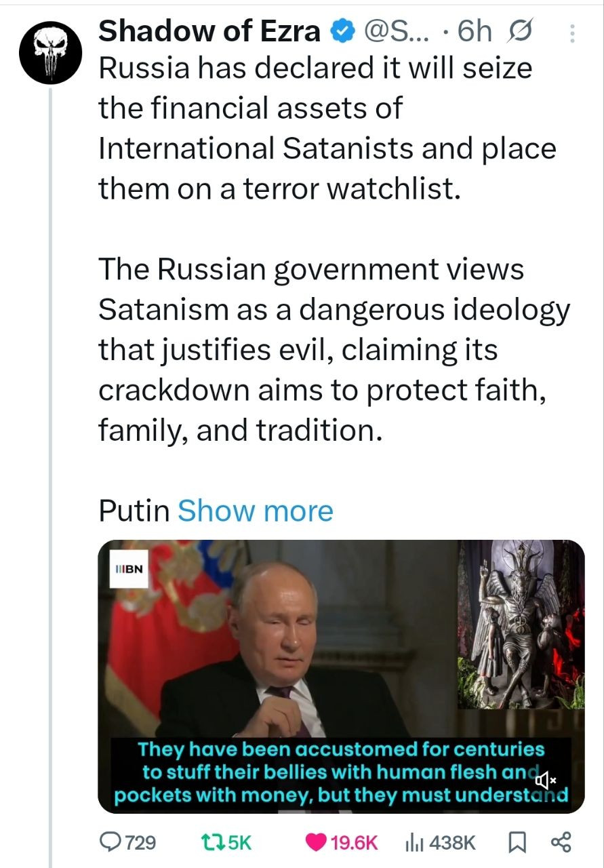Open the three-dot more options menu
604x868 pixels.
[571, 33]
